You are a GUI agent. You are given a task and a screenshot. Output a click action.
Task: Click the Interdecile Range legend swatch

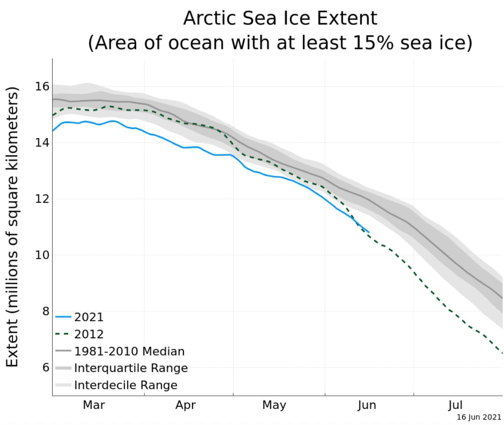click(x=64, y=385)
